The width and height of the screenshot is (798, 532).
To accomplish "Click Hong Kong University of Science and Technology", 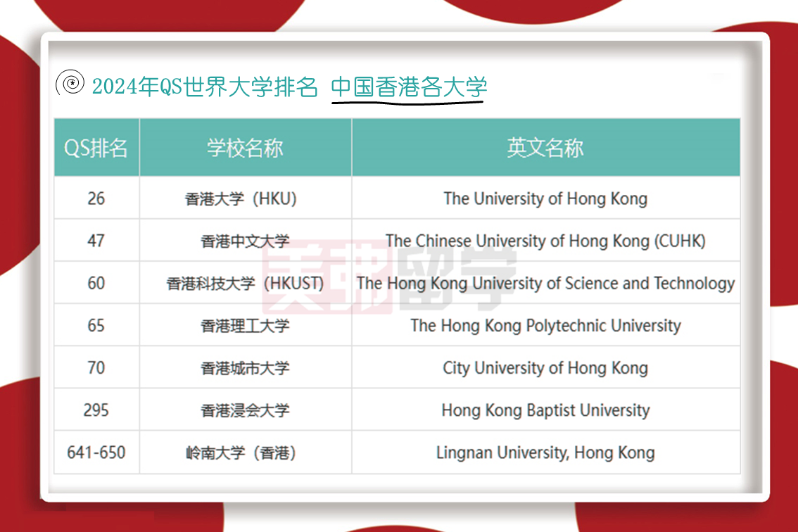I will coord(545,283).
